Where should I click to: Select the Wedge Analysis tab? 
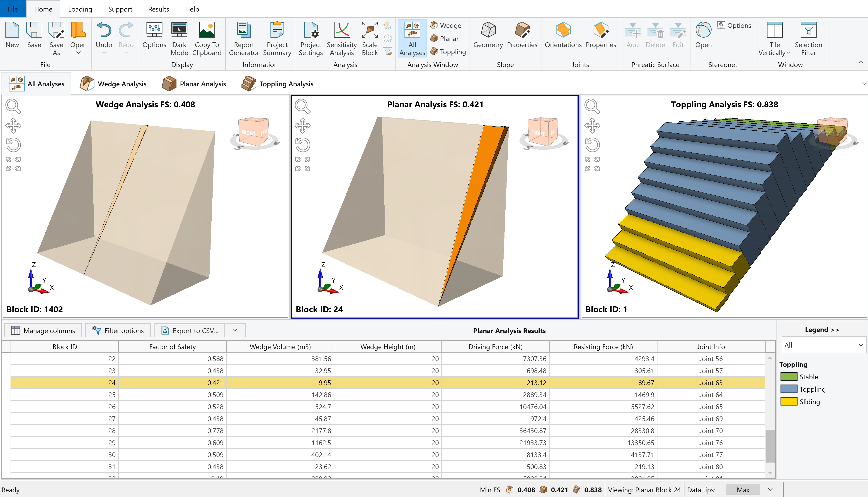coord(113,84)
